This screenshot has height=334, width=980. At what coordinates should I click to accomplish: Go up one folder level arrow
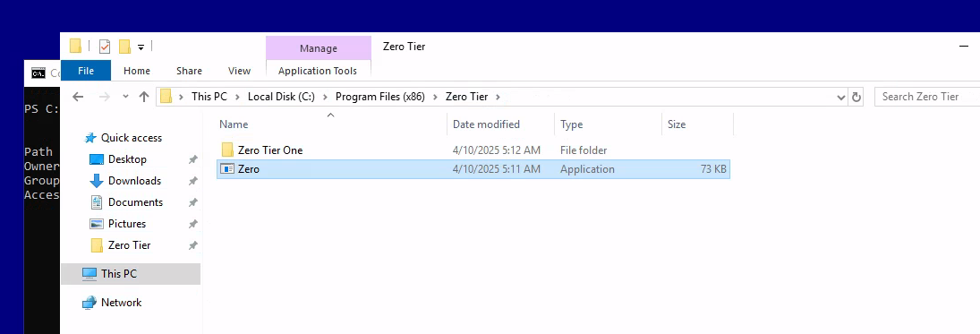tap(144, 97)
